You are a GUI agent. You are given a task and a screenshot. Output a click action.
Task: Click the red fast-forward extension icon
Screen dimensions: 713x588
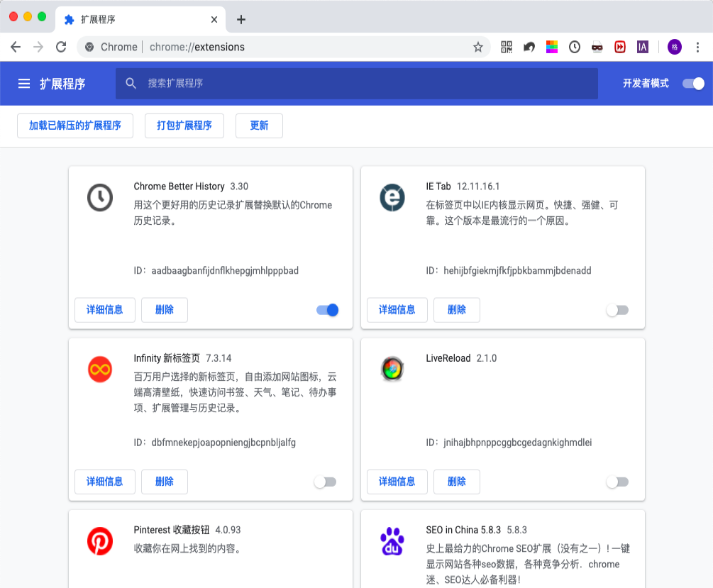pos(620,47)
